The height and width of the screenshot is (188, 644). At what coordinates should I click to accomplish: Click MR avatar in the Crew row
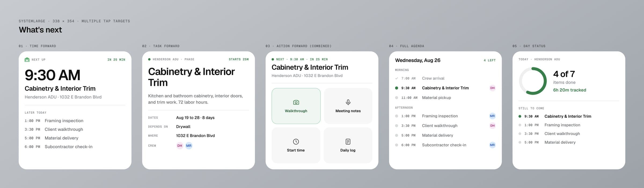189,146
